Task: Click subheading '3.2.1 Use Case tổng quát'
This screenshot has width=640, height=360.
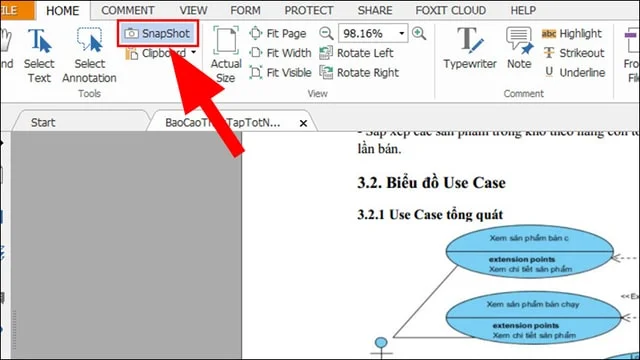Action: (430, 215)
